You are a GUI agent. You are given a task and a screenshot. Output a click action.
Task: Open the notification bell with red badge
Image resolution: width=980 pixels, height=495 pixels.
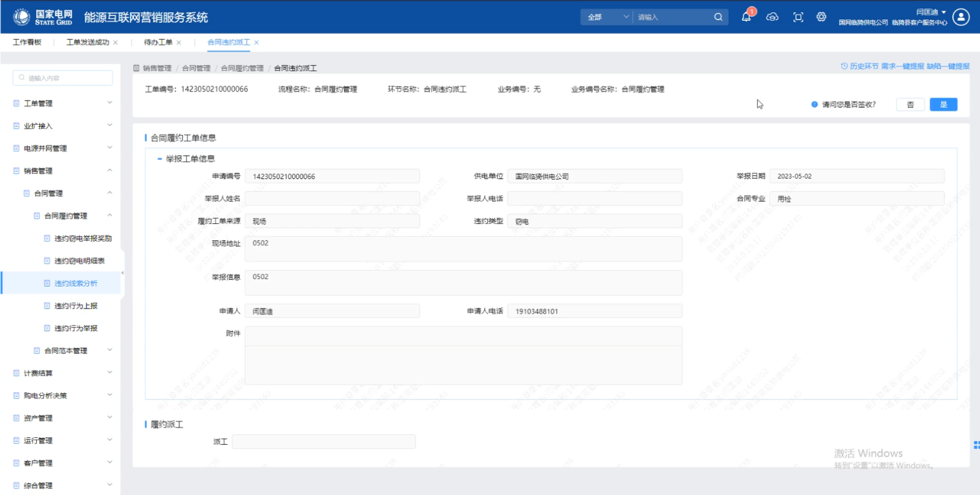coord(746,17)
